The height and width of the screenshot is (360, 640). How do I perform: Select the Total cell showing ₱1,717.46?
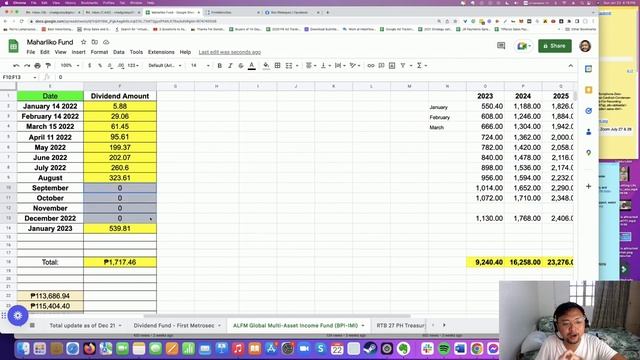[x=120, y=262]
